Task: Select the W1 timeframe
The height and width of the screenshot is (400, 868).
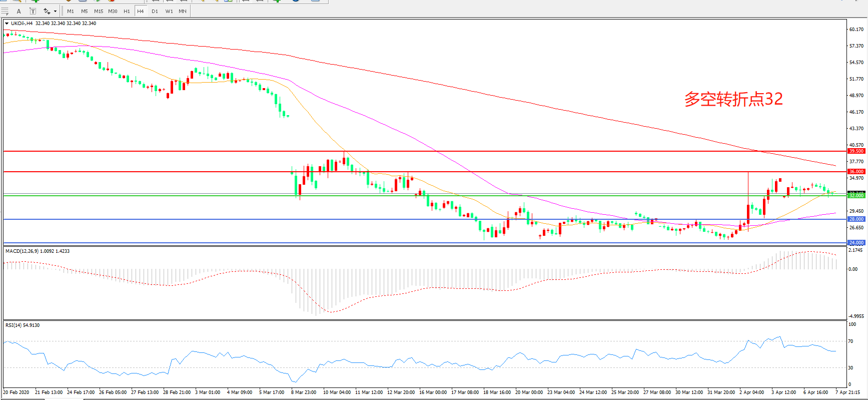Action: pyautogui.click(x=169, y=11)
